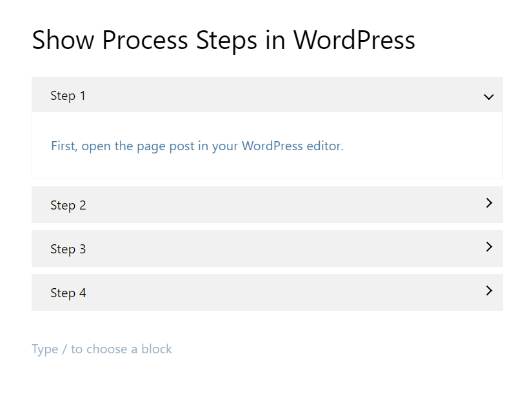Place cursor on 'Process' in the title

click(x=145, y=41)
